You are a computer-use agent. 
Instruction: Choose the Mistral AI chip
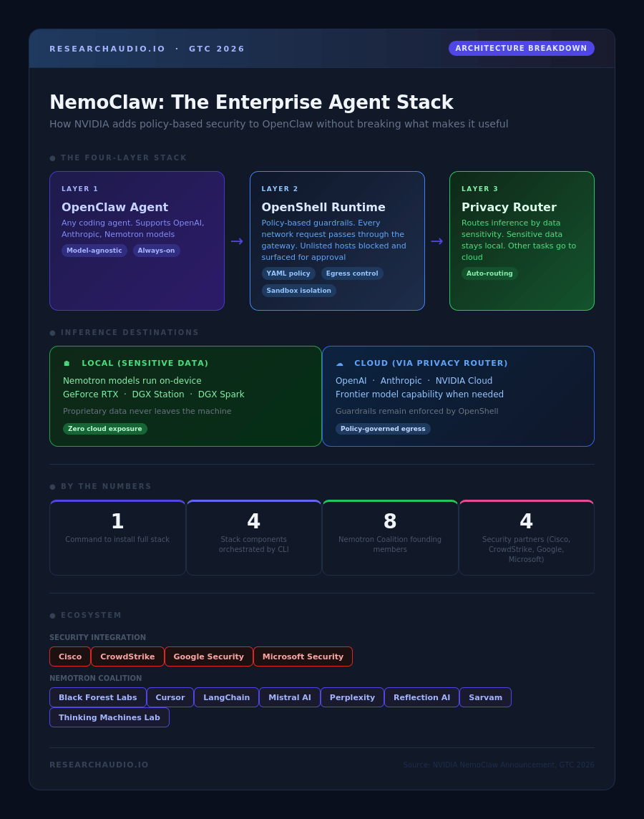click(290, 697)
